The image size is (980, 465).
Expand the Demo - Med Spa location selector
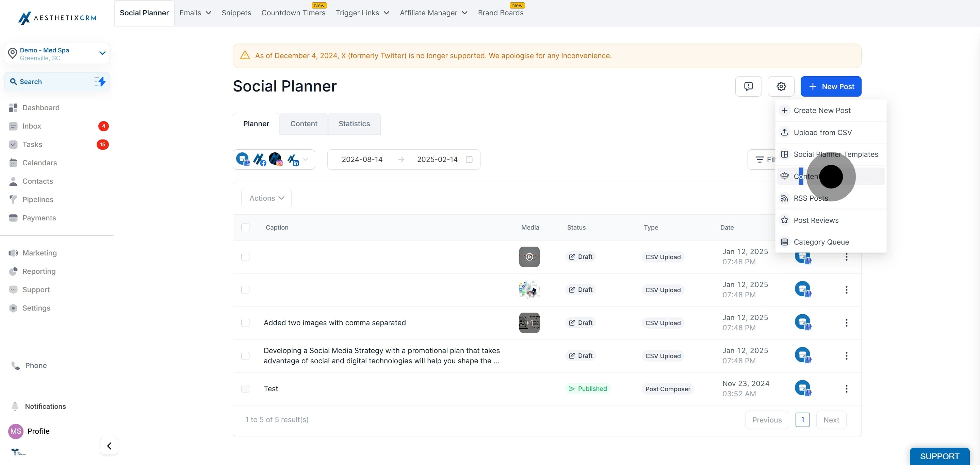click(57, 54)
